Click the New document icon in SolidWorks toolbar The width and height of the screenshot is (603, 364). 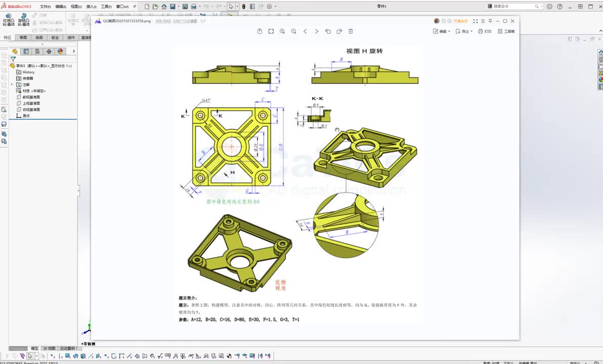coord(147,7)
